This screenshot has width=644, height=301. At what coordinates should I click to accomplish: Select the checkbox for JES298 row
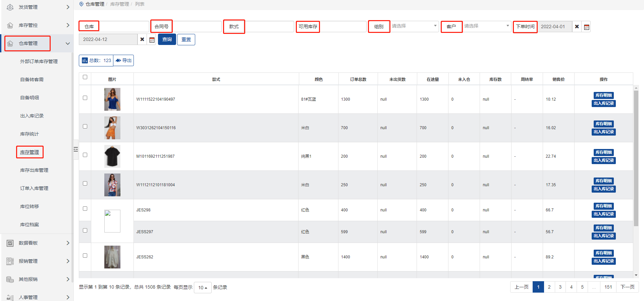(x=85, y=209)
